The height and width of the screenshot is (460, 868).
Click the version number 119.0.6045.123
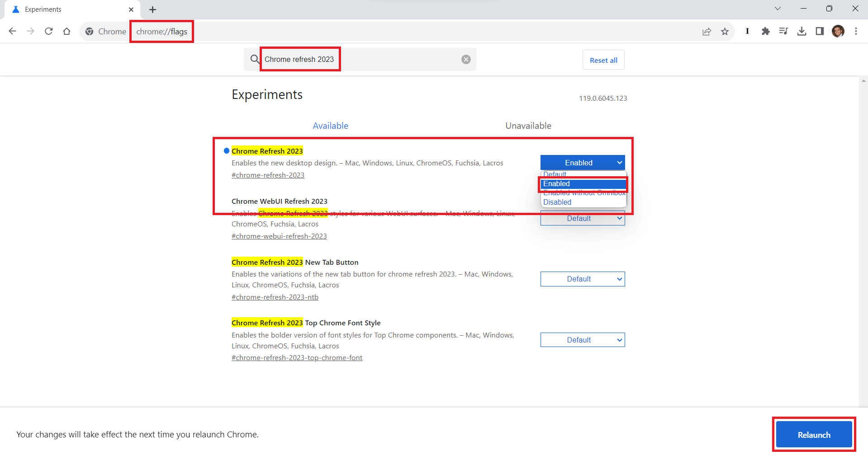point(603,99)
